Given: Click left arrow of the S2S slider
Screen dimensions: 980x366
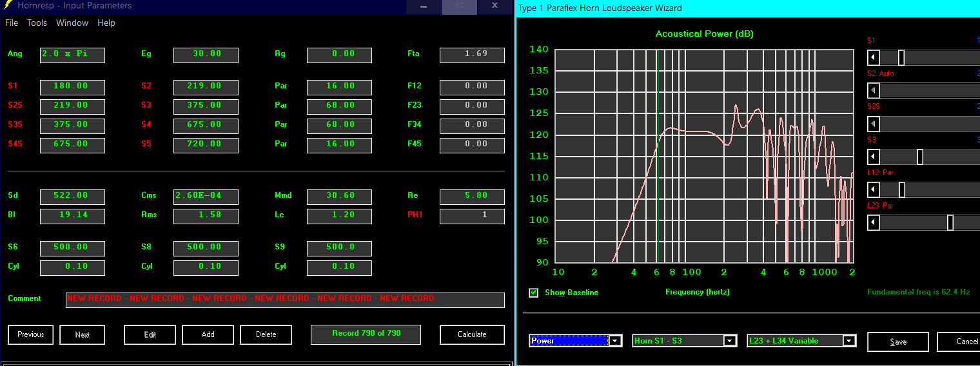Looking at the screenshot, I should click(x=874, y=123).
